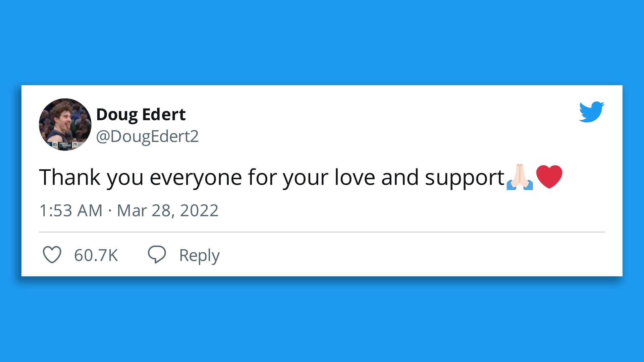Click the word "support" in tweet

click(465, 178)
